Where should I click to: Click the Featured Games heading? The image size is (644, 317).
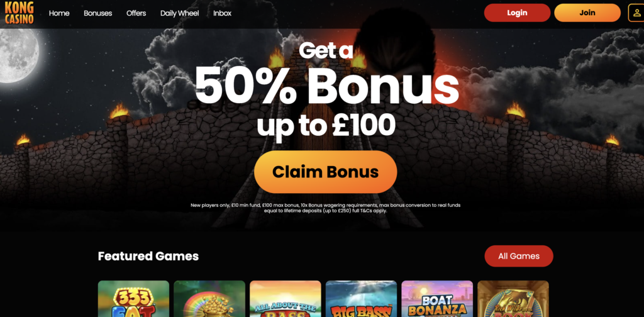[x=148, y=256]
